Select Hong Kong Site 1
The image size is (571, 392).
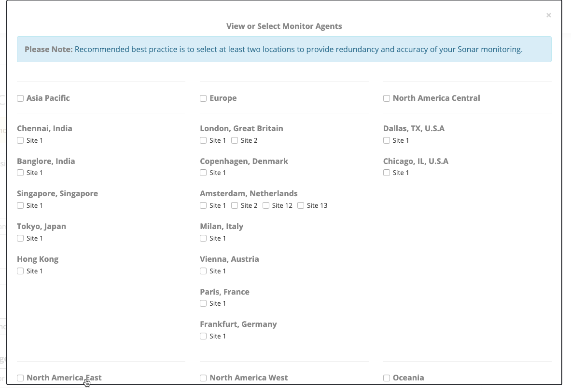[20, 271]
